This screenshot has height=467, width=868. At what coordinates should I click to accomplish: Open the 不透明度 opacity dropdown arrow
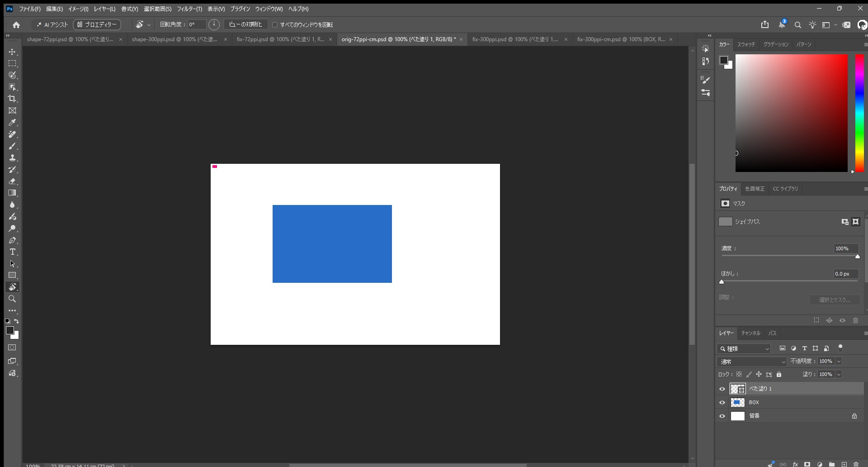[839, 361]
